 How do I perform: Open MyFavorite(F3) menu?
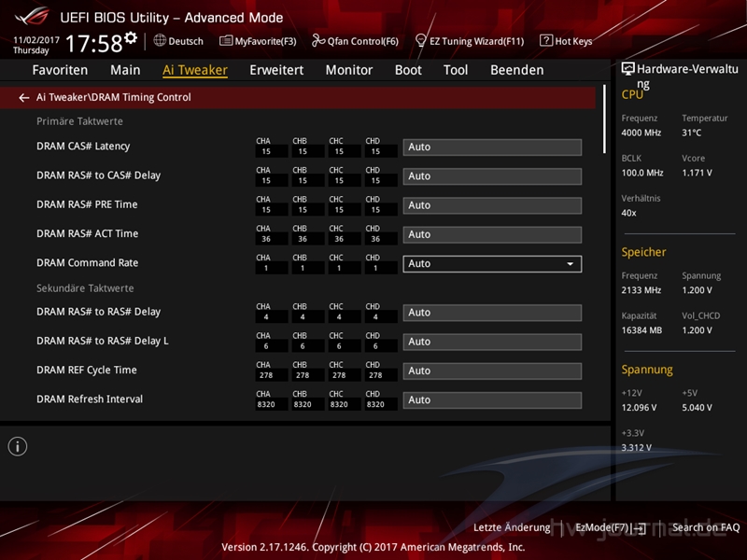coord(265,41)
